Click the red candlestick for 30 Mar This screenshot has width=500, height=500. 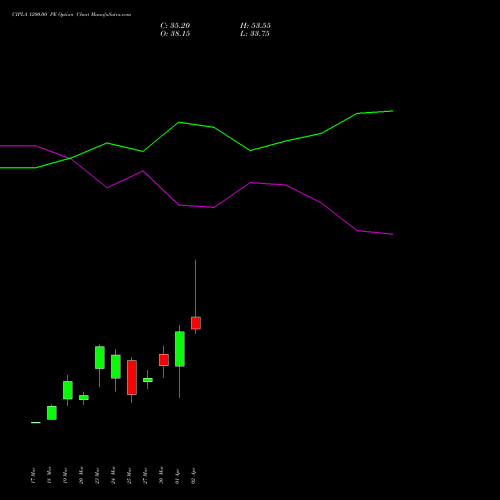pos(164,360)
